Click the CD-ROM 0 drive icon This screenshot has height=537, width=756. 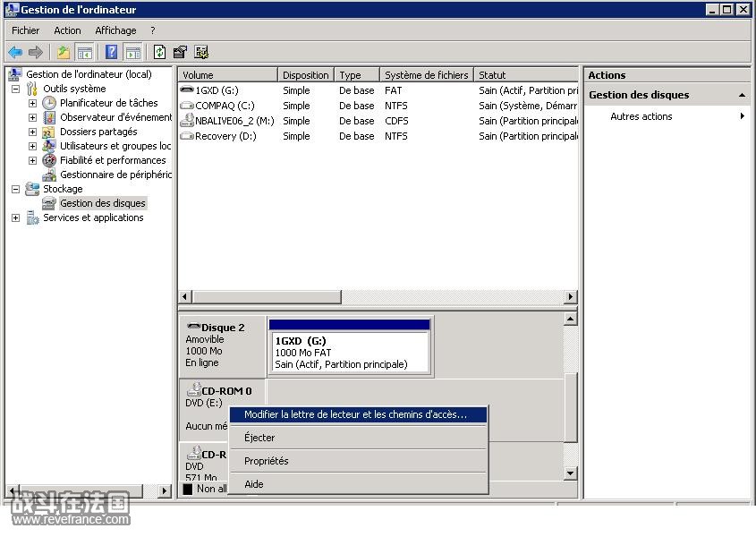pos(194,389)
